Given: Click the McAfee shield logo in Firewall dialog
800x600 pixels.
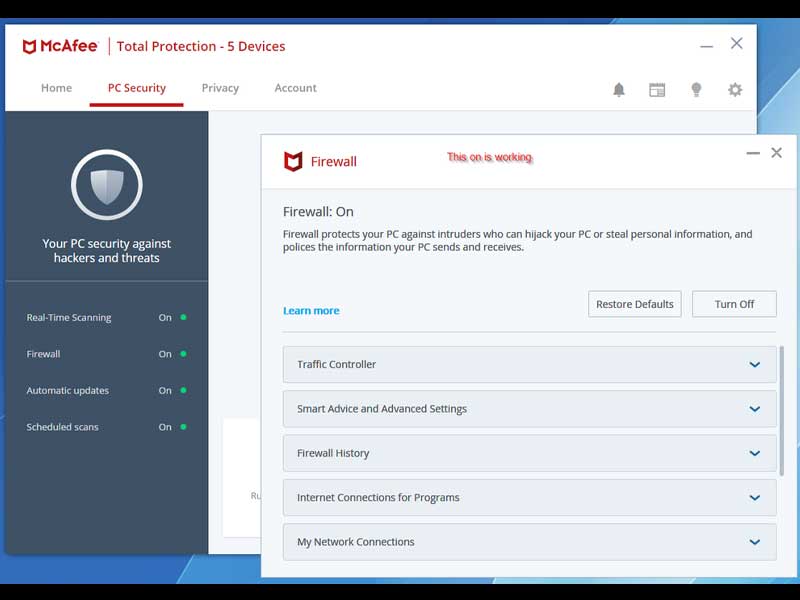Looking at the screenshot, I should pos(293,162).
